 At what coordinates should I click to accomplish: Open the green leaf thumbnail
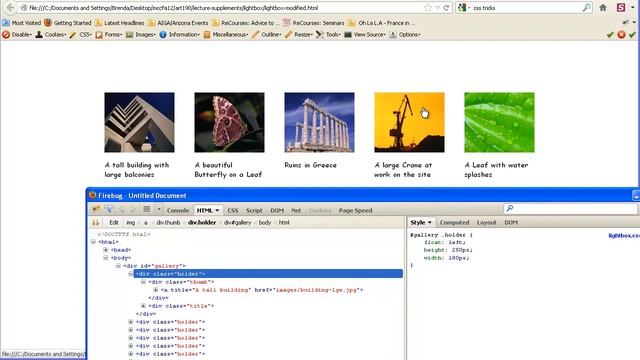499,122
